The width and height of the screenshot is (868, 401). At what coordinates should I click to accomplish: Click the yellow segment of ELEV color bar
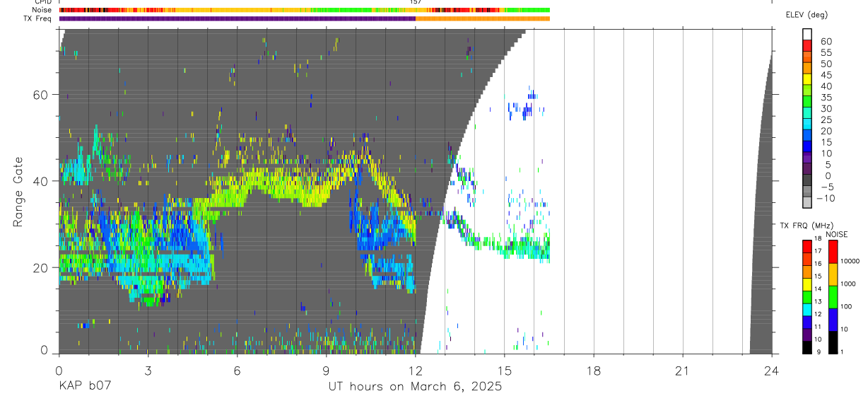pos(807,79)
